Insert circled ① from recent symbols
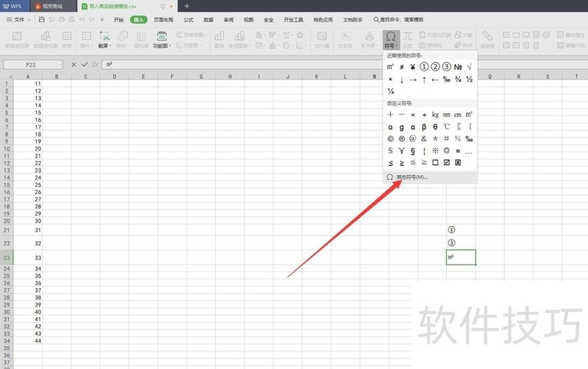Screen dimensions: 588x369 tap(424, 67)
